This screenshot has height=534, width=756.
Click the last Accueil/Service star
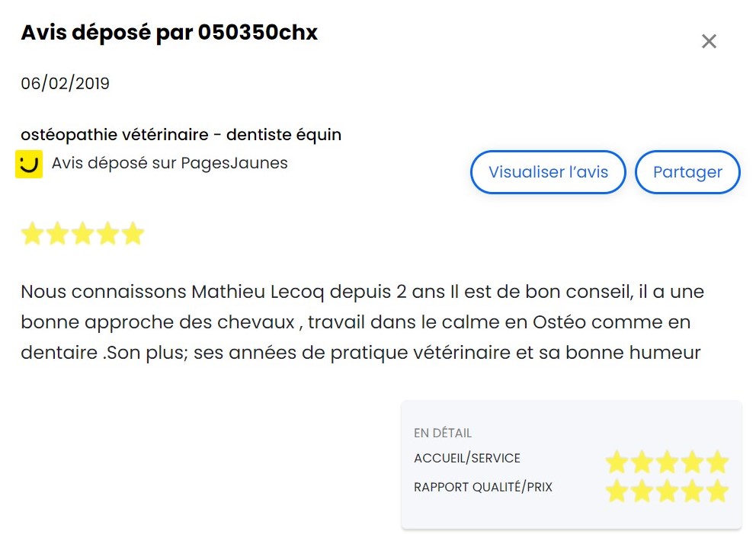click(x=717, y=462)
